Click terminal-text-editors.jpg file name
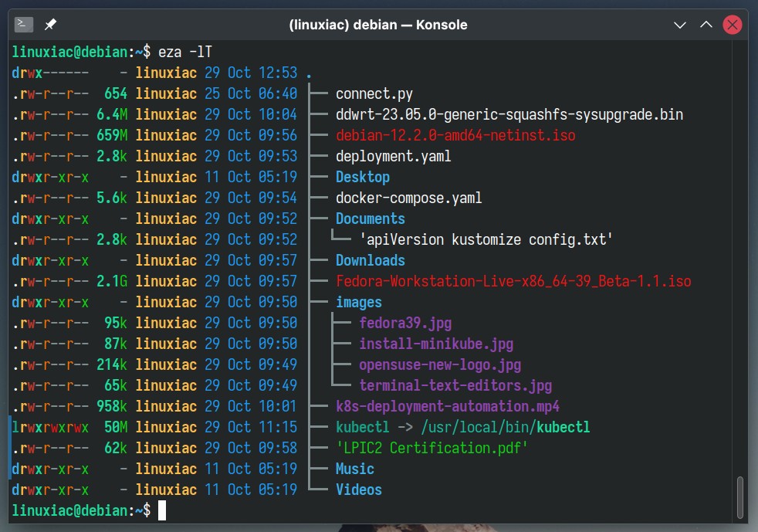The image size is (758, 532). pyautogui.click(x=455, y=385)
